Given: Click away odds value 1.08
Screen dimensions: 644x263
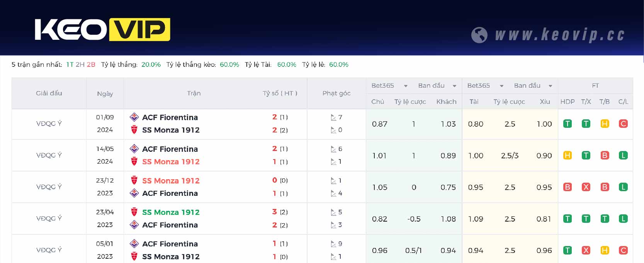Looking at the screenshot, I should 448,219.
